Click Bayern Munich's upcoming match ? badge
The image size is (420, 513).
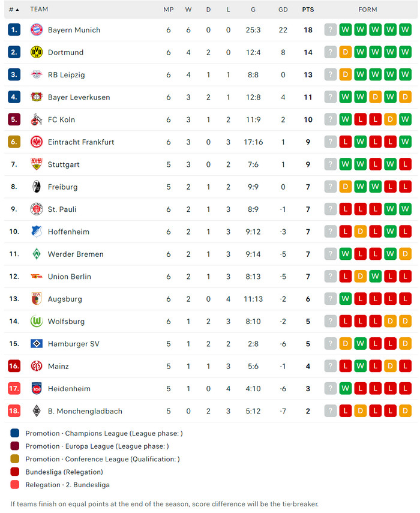point(331,30)
